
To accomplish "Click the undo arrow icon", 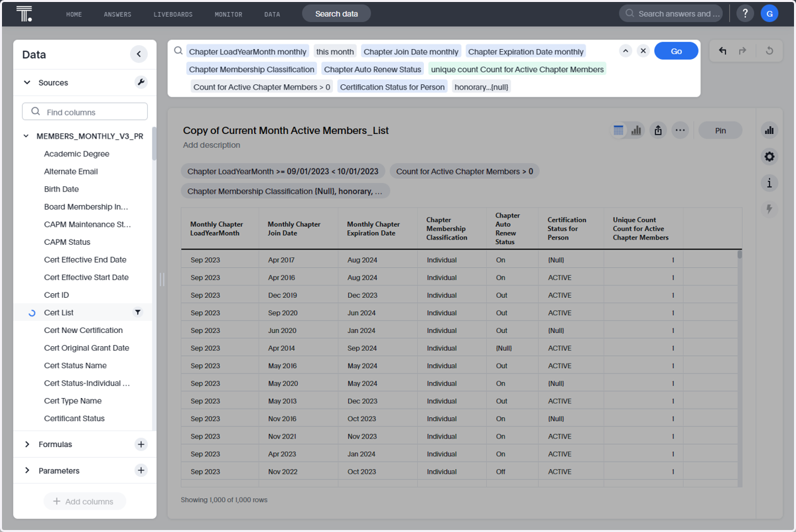I will pos(722,50).
